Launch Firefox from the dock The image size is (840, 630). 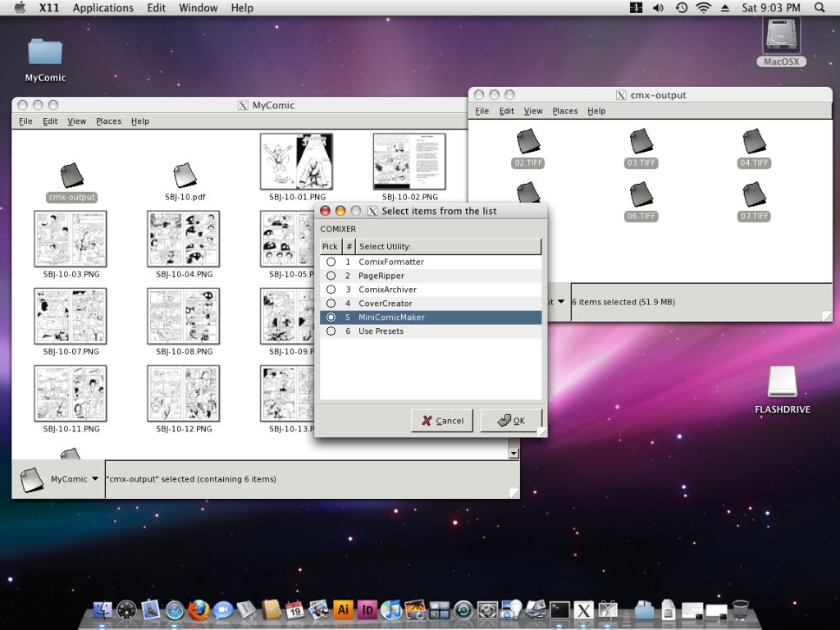(x=199, y=609)
